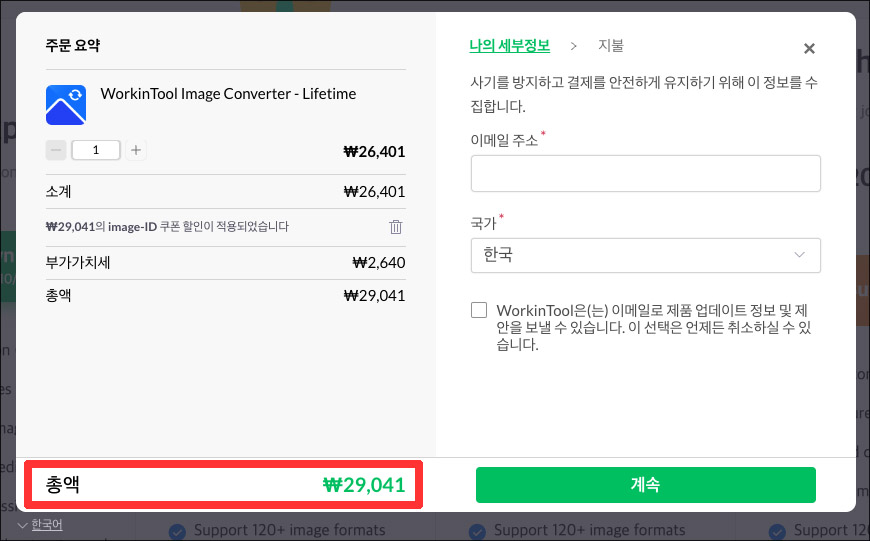Click the 소계 label

coord(58,191)
